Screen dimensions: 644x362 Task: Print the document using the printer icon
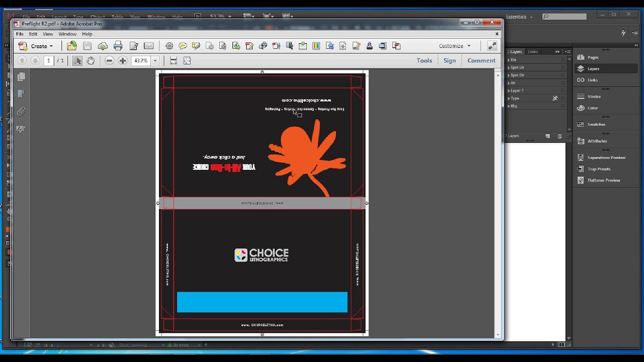coord(118,46)
